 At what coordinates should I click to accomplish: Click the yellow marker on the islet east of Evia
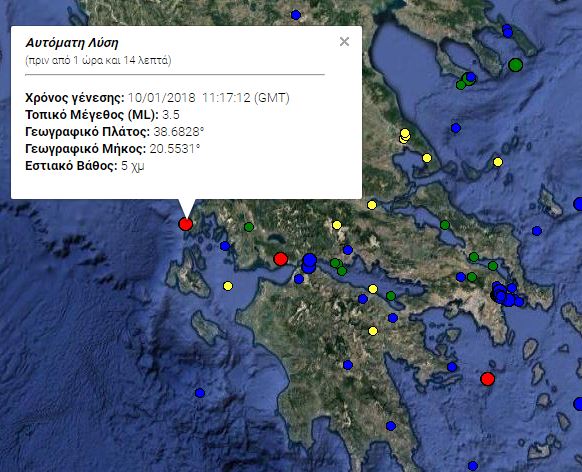point(498,162)
